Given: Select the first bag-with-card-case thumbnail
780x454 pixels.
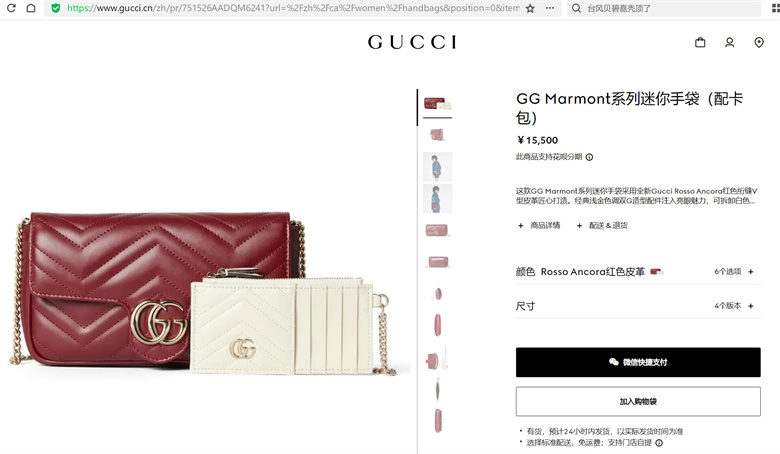Looking at the screenshot, I should tap(437, 103).
